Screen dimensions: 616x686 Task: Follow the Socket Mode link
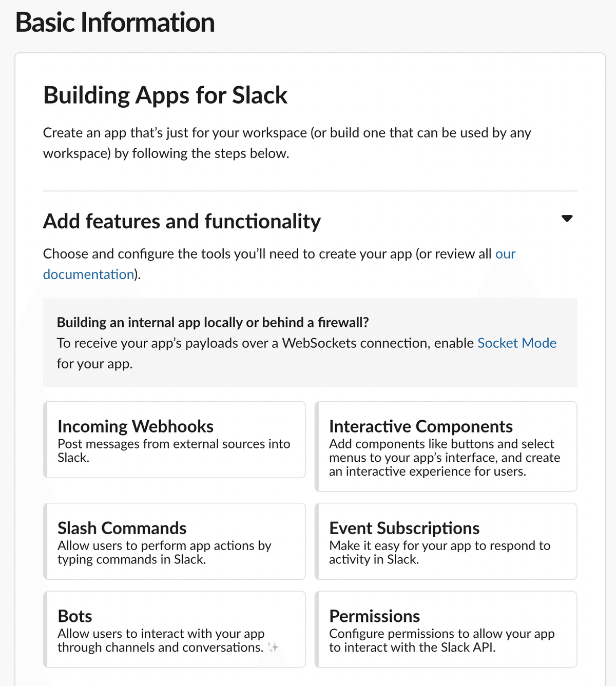(517, 343)
